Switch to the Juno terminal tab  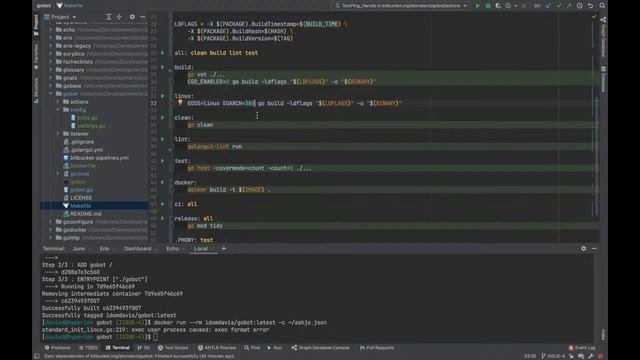[x=79, y=249]
